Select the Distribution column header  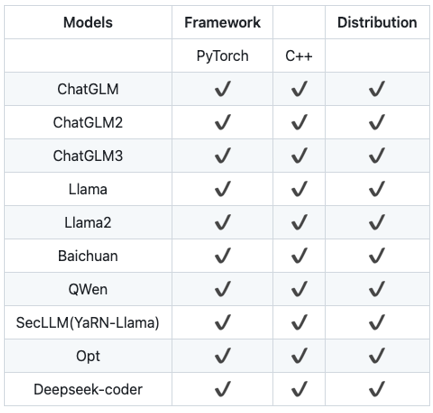click(377, 23)
